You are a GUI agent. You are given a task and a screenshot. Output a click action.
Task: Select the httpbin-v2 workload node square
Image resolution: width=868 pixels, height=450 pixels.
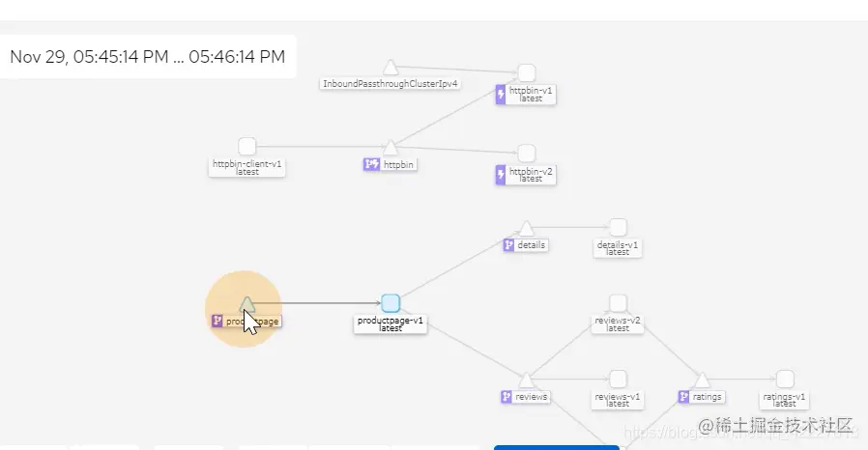click(526, 154)
